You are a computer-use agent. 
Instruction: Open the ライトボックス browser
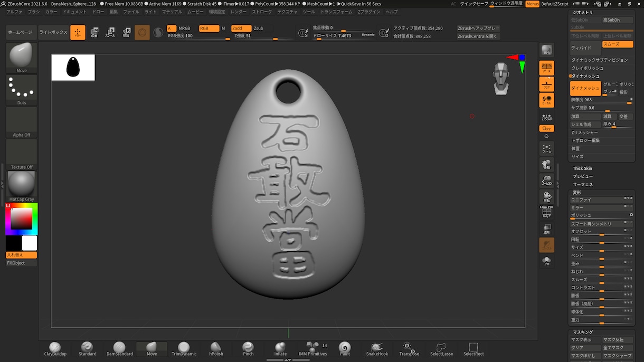(53, 33)
